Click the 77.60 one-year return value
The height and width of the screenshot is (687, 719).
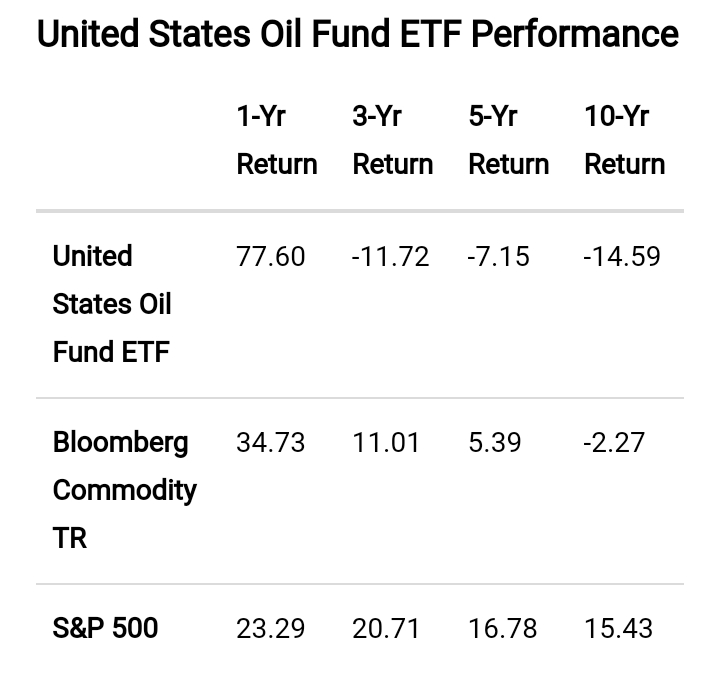point(270,257)
